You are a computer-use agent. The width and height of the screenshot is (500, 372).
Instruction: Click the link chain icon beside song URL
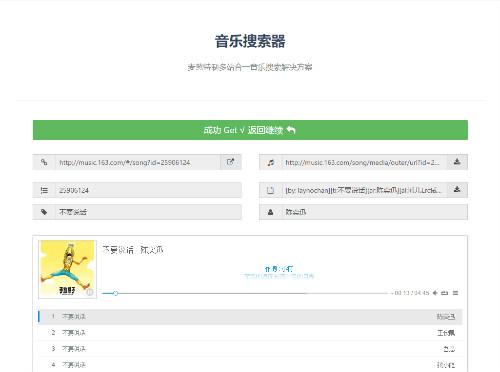point(44,162)
